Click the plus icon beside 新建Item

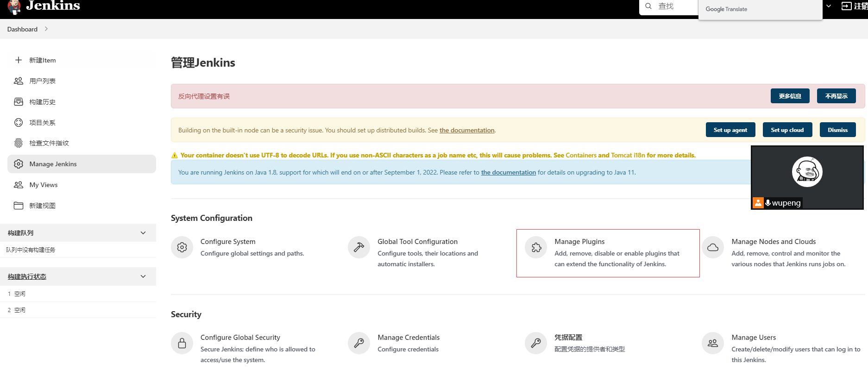[x=19, y=60]
